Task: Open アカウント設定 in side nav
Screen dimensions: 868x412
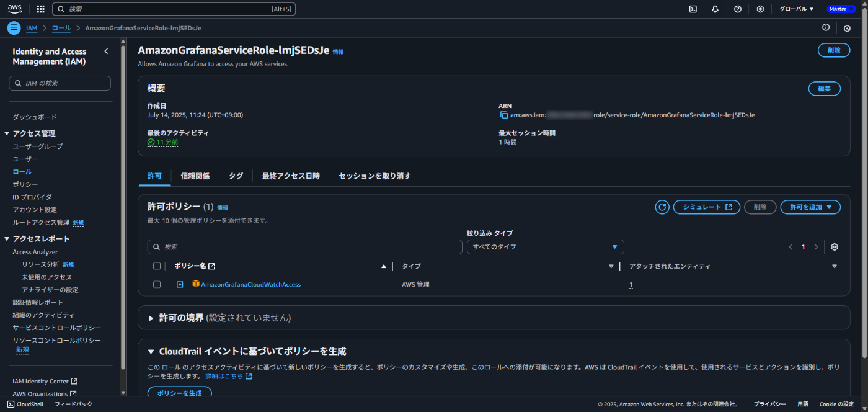Action: [x=35, y=210]
